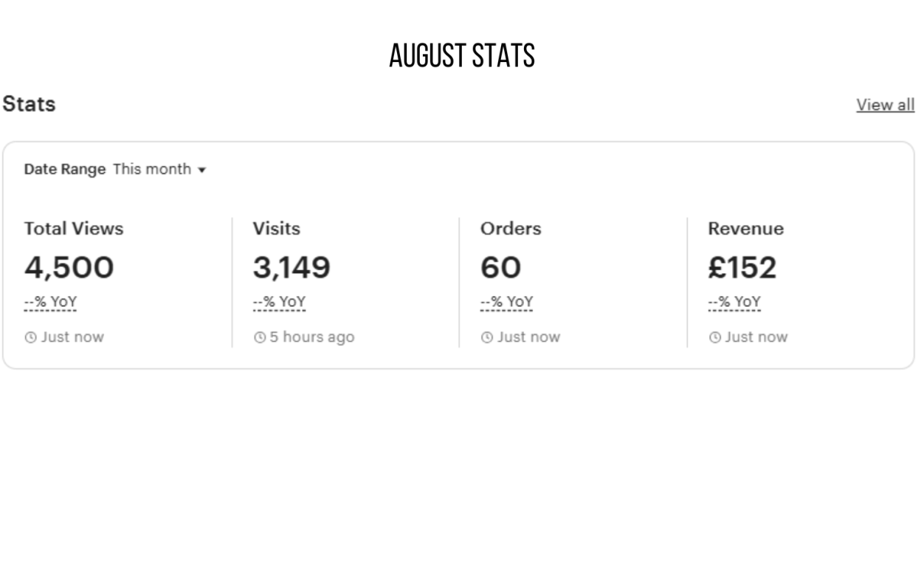Click the Revenue YoY percentage
924x586 pixels.
734,302
